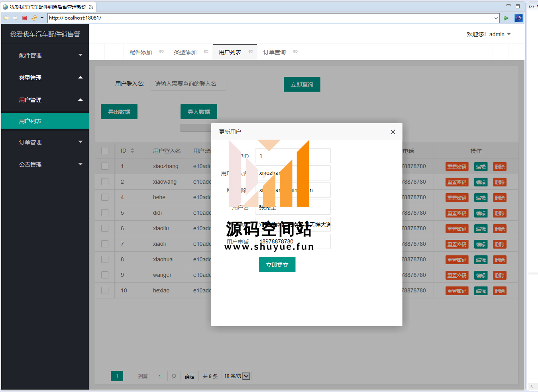Open the URL address history dropdown

496,18
